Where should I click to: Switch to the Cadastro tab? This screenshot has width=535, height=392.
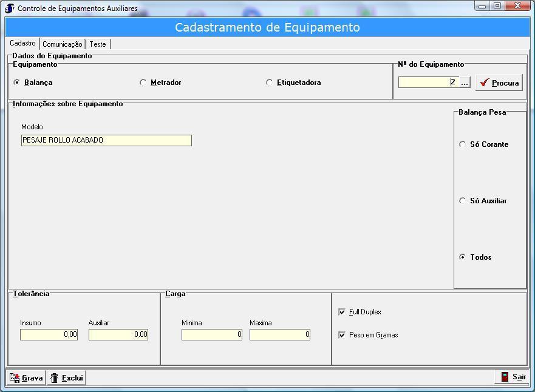point(22,44)
